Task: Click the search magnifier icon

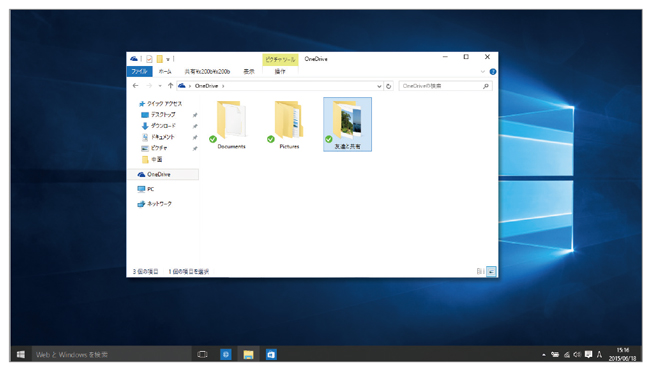Action: tap(486, 86)
